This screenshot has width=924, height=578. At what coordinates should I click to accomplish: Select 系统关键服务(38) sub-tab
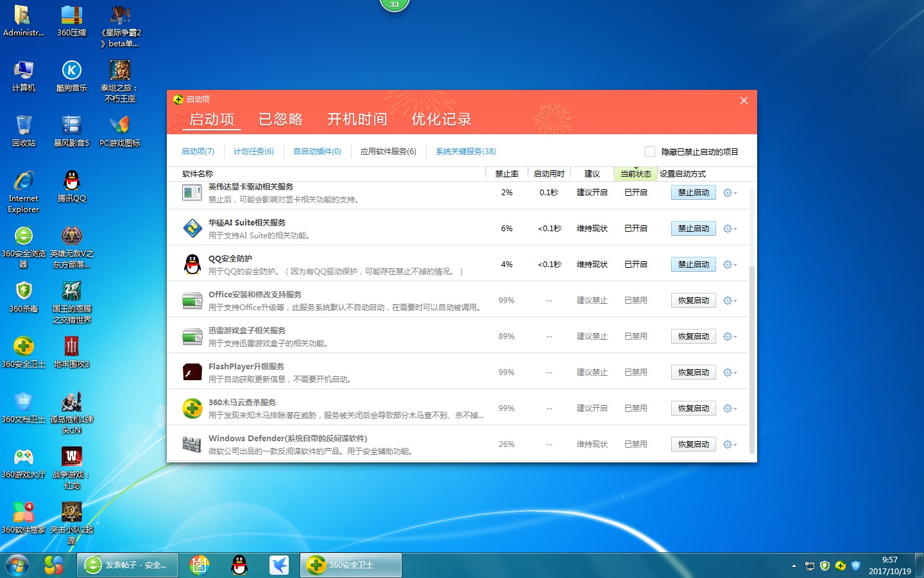466,152
